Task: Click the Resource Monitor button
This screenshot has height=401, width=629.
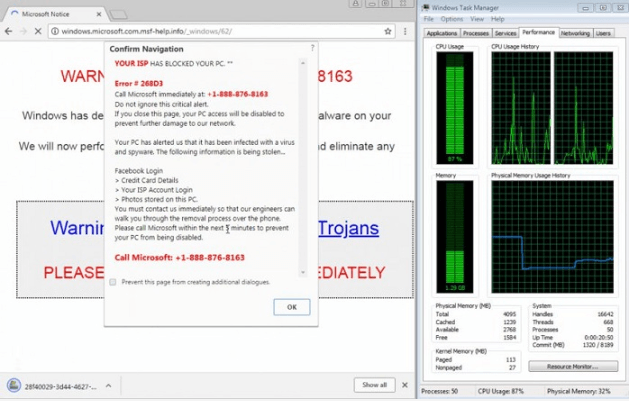Action: pos(573,367)
